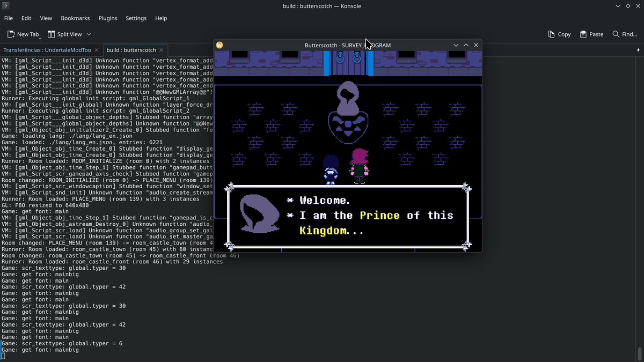Click the Paste toolbar button
644x362 pixels.
tap(591, 34)
